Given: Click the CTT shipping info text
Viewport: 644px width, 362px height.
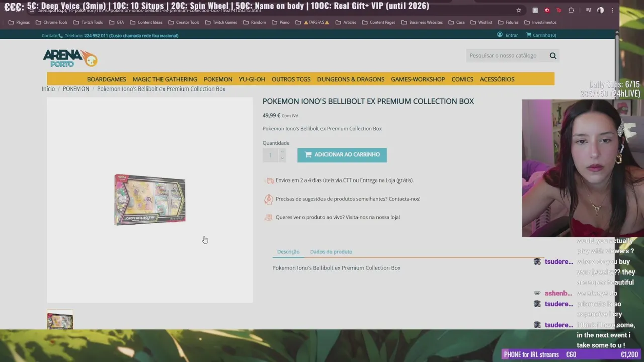Looking at the screenshot, I should [x=344, y=180].
